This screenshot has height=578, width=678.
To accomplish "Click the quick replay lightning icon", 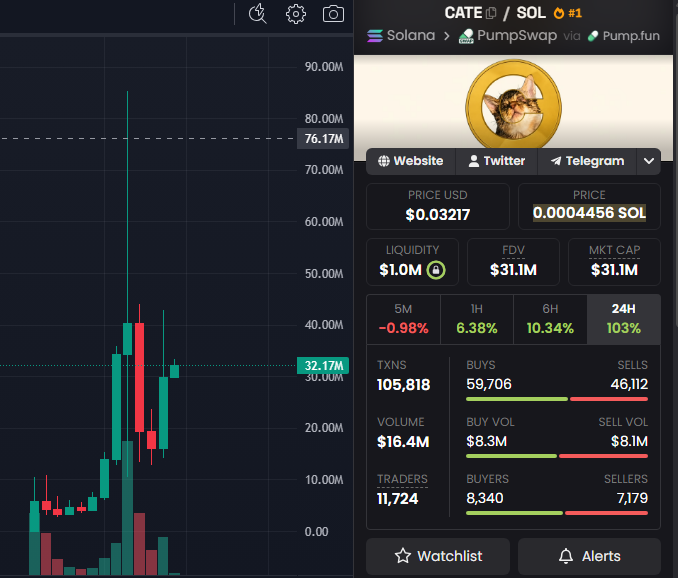I will coord(258,13).
